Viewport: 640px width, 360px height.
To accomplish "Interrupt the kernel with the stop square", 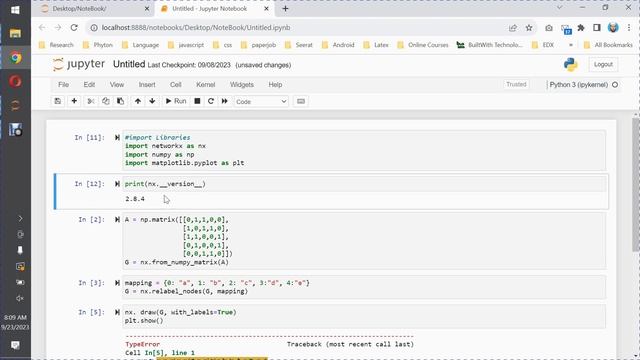I will (197, 101).
